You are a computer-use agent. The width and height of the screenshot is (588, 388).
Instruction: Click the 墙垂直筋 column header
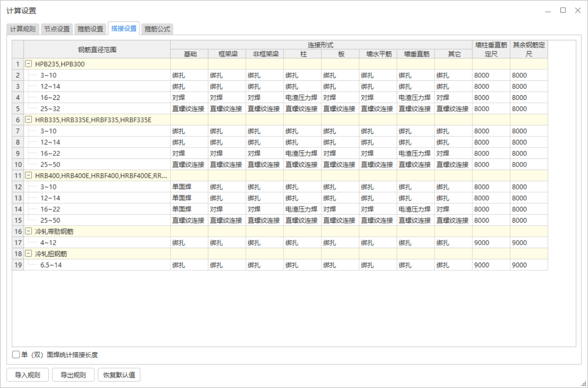416,54
